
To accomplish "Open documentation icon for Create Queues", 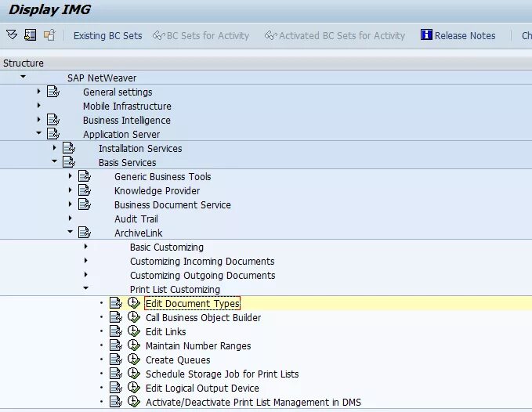I will pos(116,360).
